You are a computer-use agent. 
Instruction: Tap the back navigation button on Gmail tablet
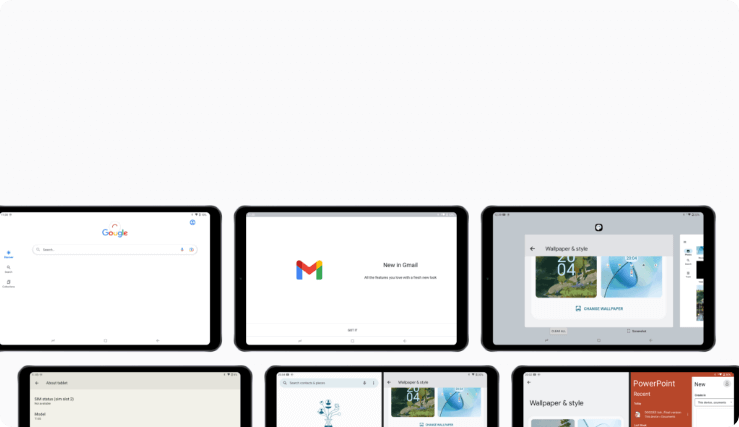point(404,341)
